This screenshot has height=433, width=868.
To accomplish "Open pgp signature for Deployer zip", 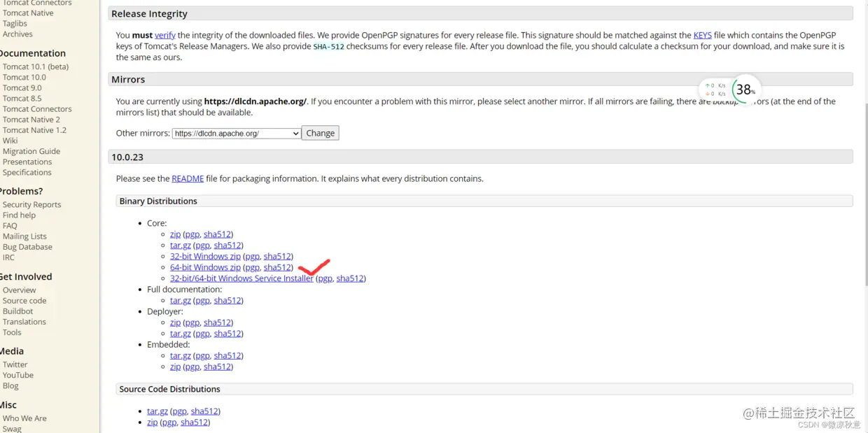I will 192,322.
